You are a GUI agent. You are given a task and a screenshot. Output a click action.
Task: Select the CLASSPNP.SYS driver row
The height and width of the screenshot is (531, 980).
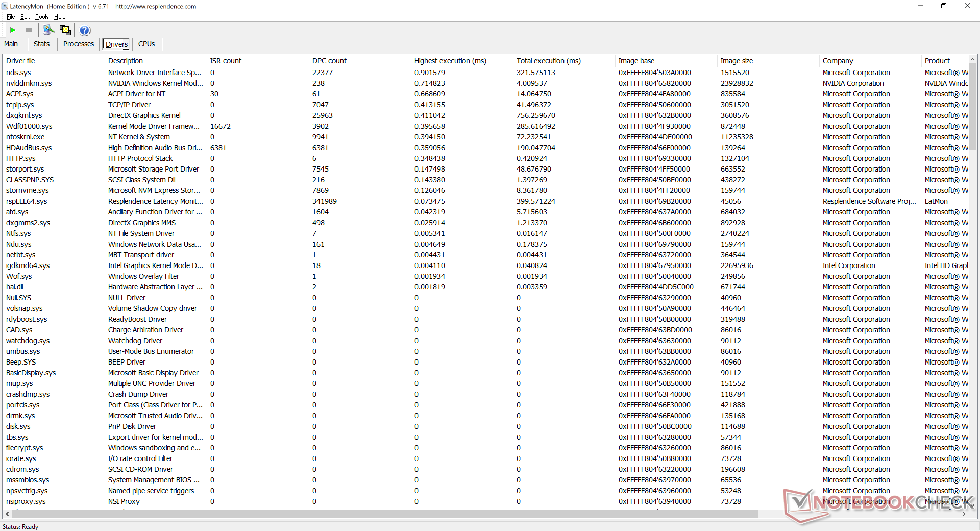click(485, 180)
